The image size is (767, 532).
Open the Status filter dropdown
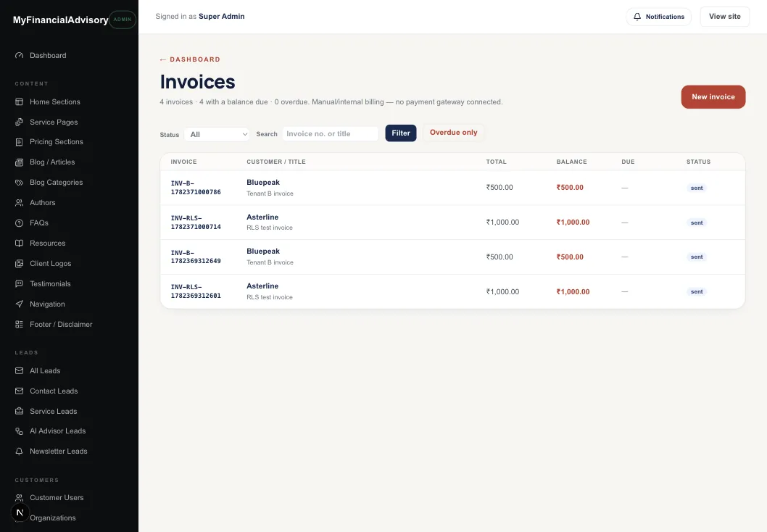point(217,134)
